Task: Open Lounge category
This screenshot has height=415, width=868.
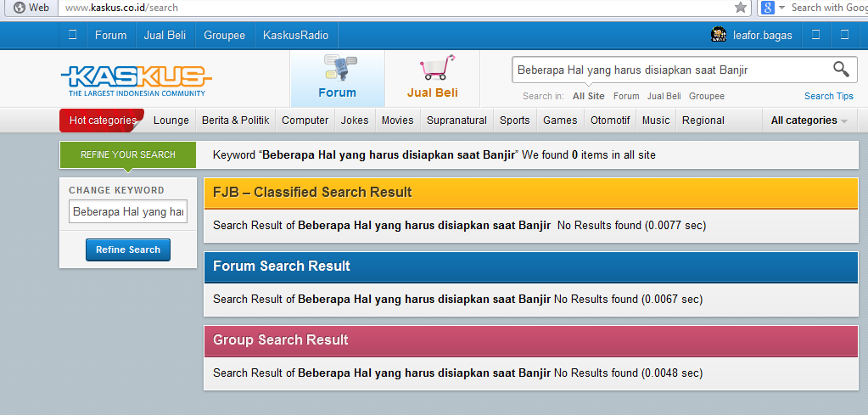Action: pyautogui.click(x=171, y=120)
